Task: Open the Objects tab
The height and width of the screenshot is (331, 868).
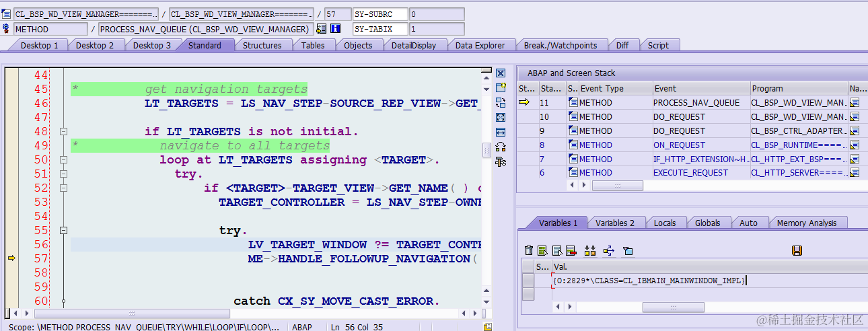Action: [358, 45]
